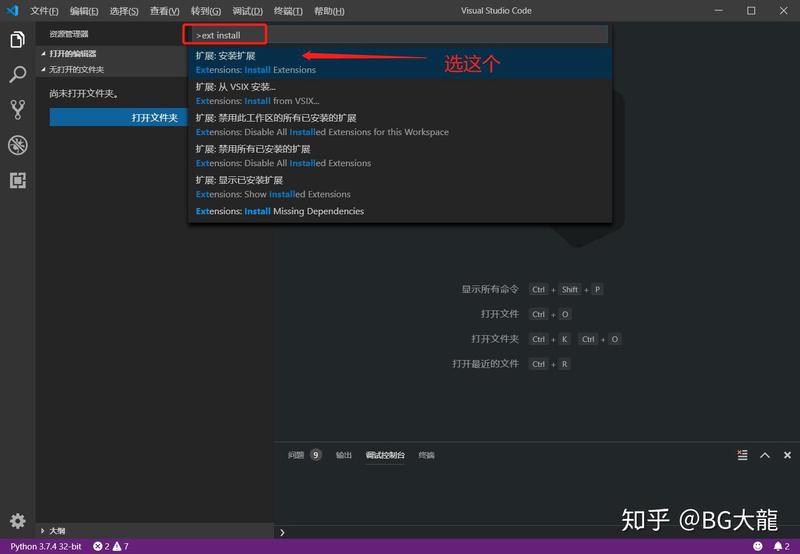The height and width of the screenshot is (554, 800).
Task: Open the 终端(T) menu
Action: coord(288,11)
